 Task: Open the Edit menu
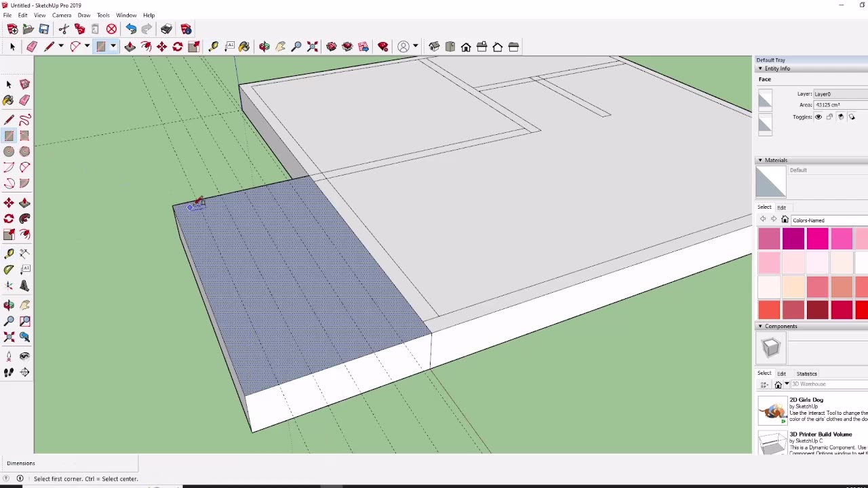(22, 15)
